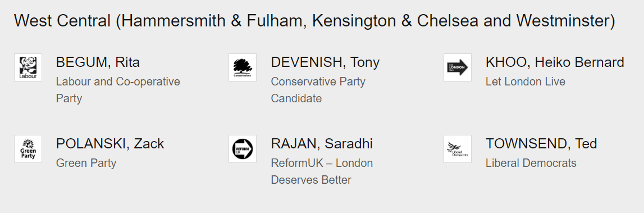Click the Labour rose party logo
Viewport: 644px width, 213px height.
(x=28, y=67)
